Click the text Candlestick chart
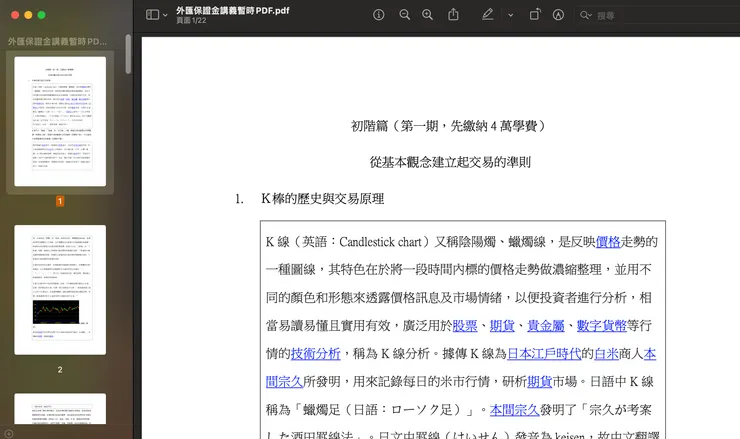The image size is (740, 439). [x=380, y=242]
